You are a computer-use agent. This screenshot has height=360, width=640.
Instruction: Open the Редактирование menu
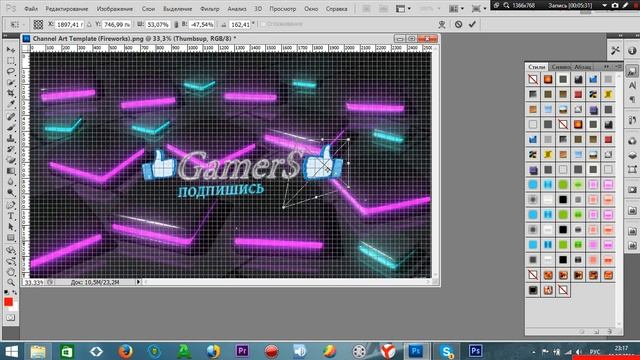click(67, 9)
